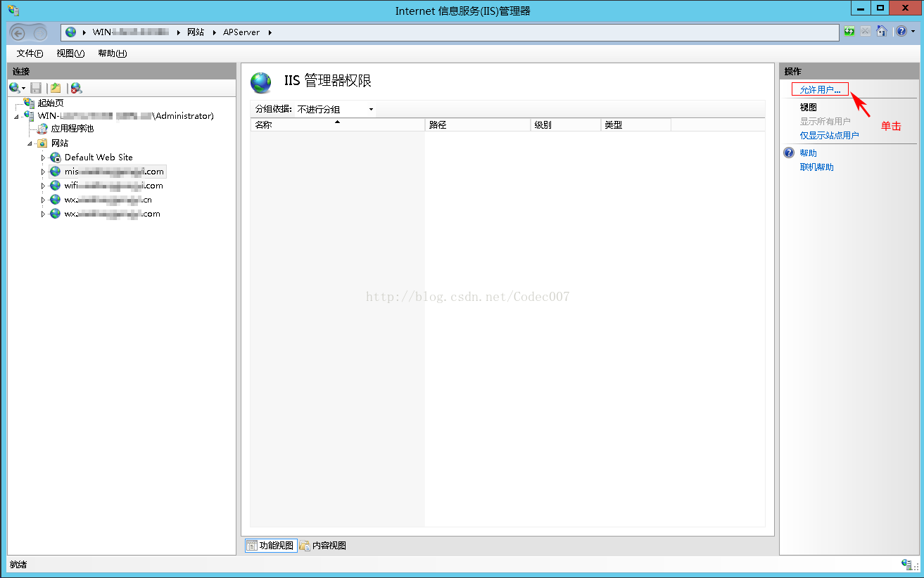Open the 文件(F) menu
Viewport: 924px width, 578px height.
tap(30, 53)
